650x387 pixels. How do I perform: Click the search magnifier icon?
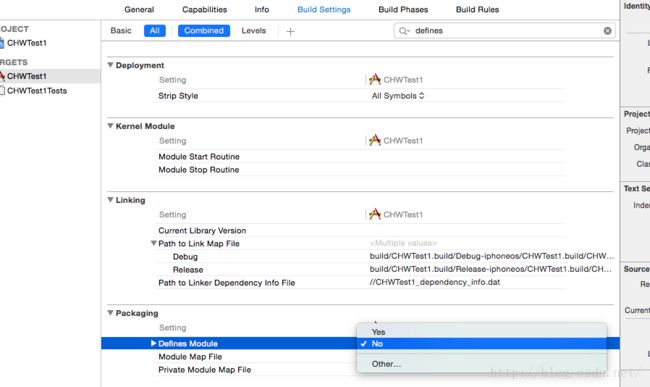[x=404, y=31]
